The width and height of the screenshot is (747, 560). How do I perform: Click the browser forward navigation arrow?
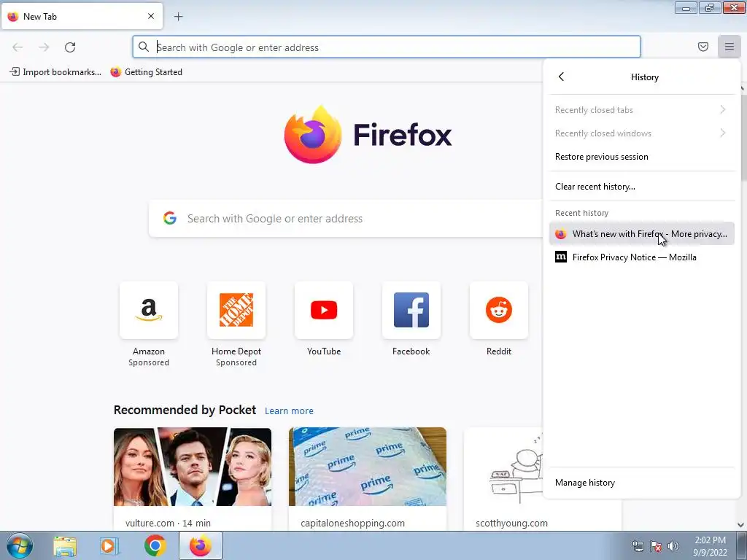[44, 47]
